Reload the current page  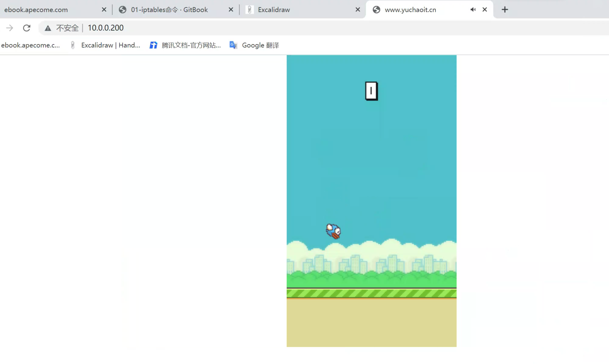point(27,28)
